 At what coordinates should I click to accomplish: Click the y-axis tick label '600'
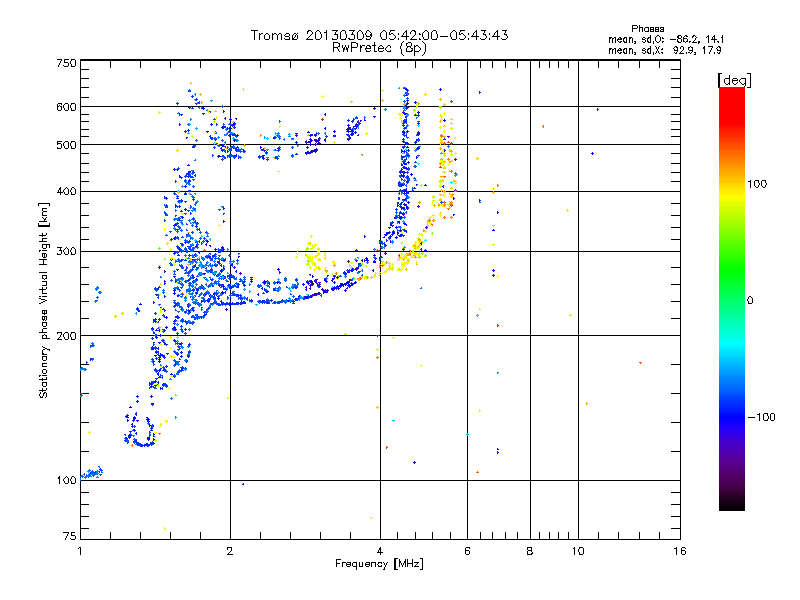(66, 107)
